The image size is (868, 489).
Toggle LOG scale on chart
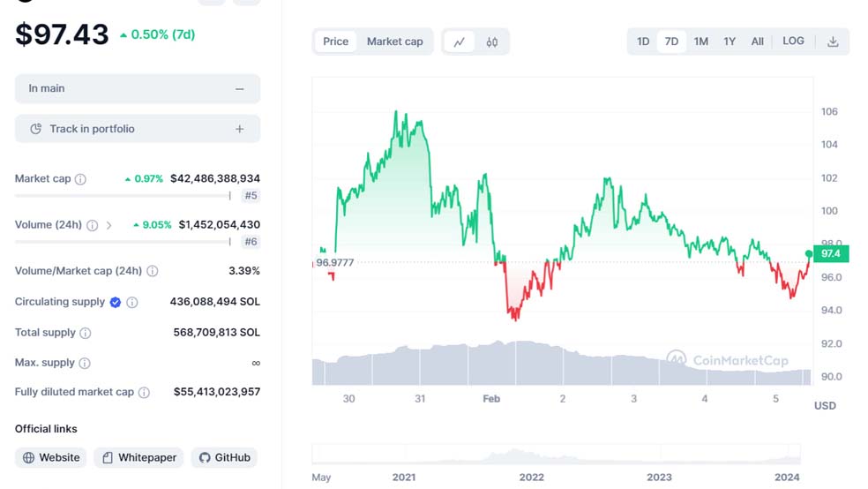point(793,41)
